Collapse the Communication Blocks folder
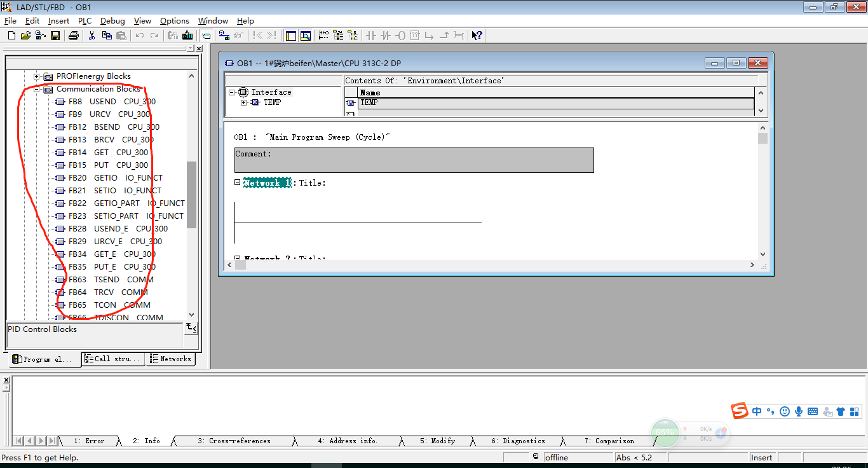This screenshot has height=468, width=868. click(x=37, y=89)
